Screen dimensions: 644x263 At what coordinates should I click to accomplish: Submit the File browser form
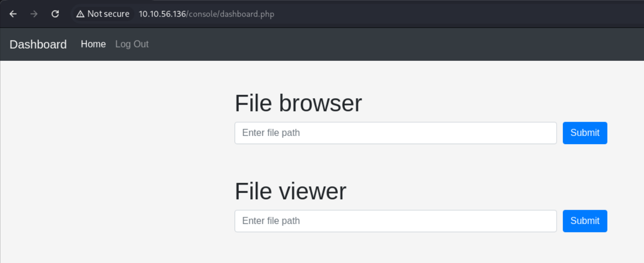pyautogui.click(x=585, y=133)
